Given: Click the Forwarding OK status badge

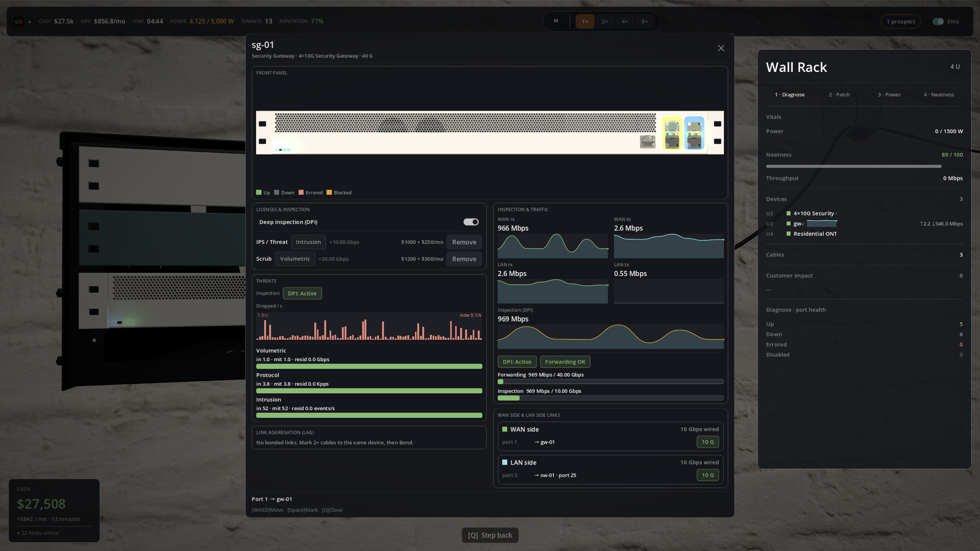Looking at the screenshot, I should coord(565,362).
